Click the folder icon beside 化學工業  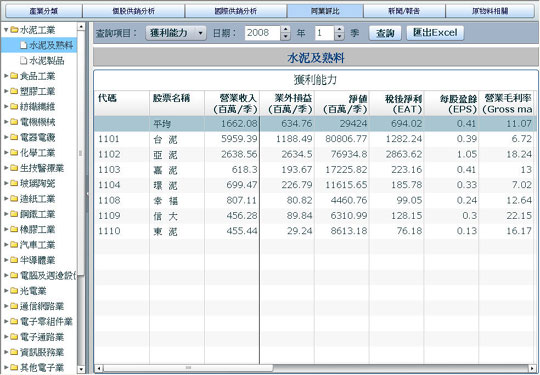[x=14, y=153]
